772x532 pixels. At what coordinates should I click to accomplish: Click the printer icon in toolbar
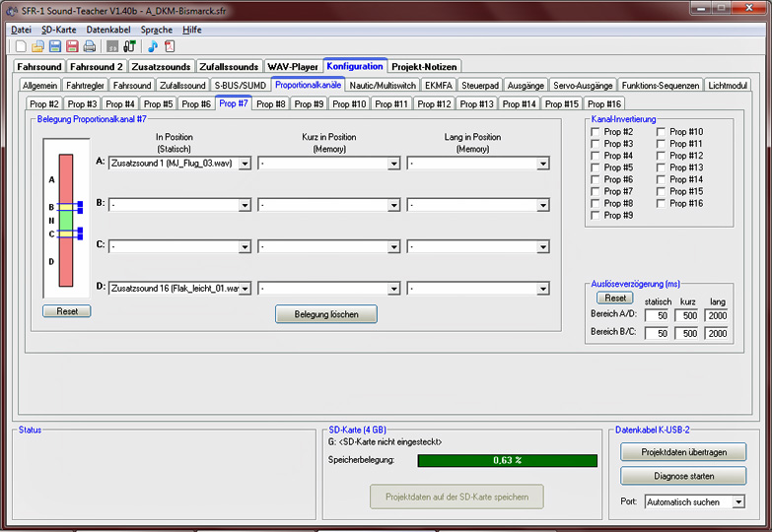click(89, 46)
